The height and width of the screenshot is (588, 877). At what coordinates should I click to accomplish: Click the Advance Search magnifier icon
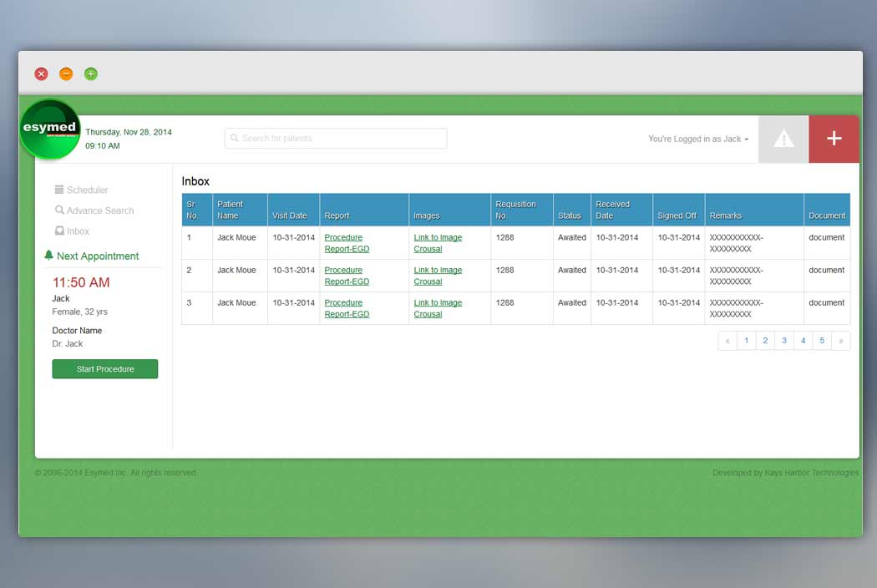coord(58,210)
